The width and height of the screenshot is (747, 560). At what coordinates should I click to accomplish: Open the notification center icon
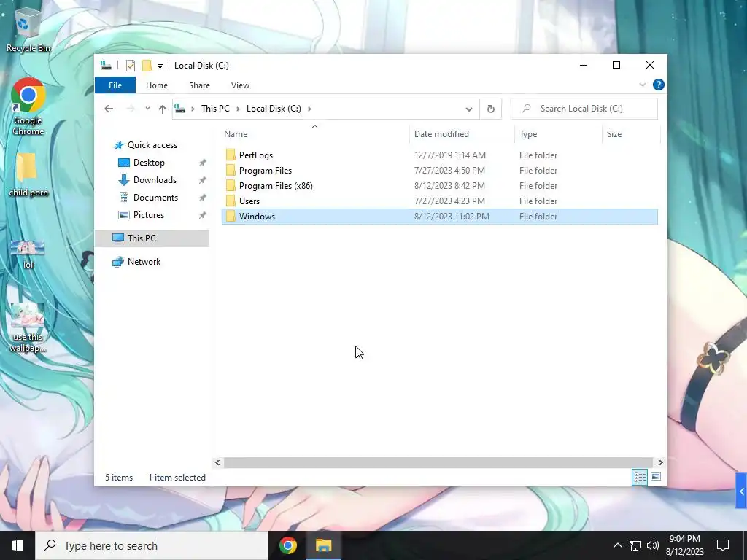tap(723, 545)
